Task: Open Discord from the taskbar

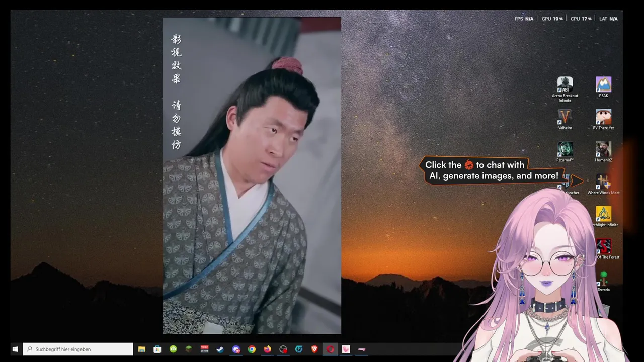Action: 236,349
